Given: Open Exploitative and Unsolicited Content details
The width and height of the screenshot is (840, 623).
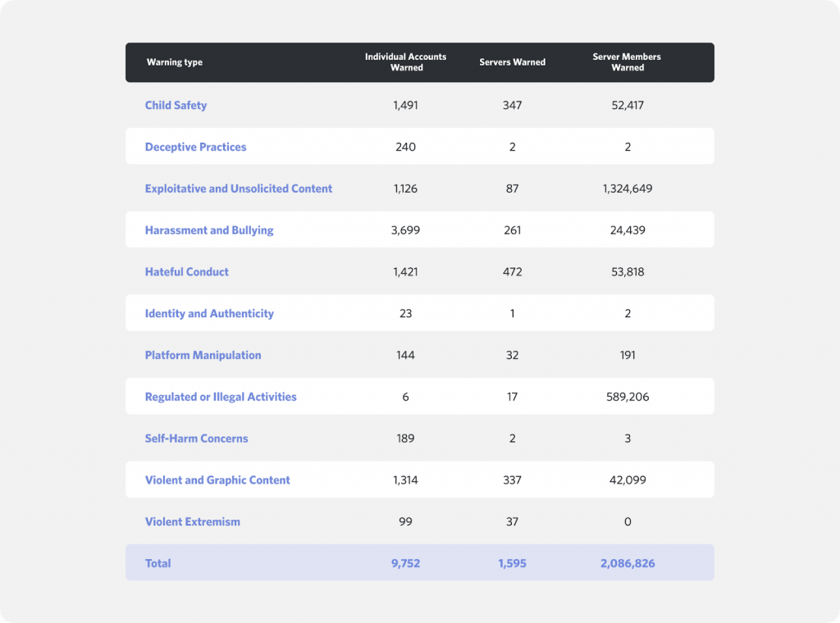Looking at the screenshot, I should (238, 189).
